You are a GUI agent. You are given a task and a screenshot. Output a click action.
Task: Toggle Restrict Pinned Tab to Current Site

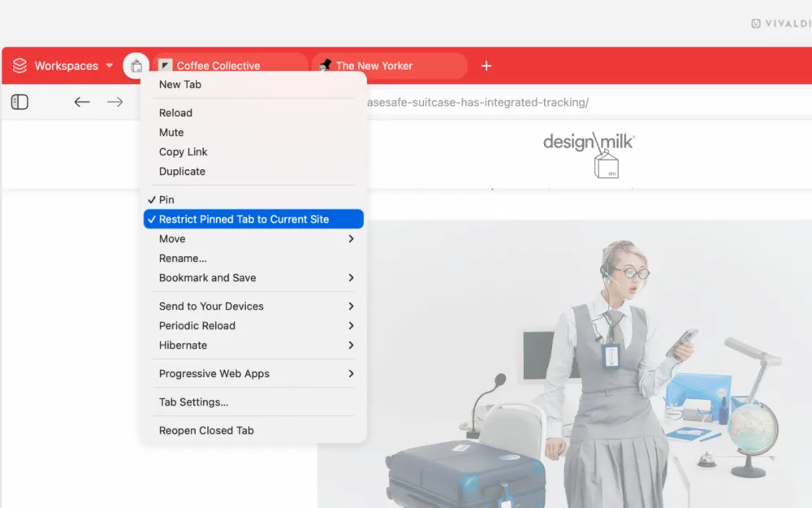(244, 219)
